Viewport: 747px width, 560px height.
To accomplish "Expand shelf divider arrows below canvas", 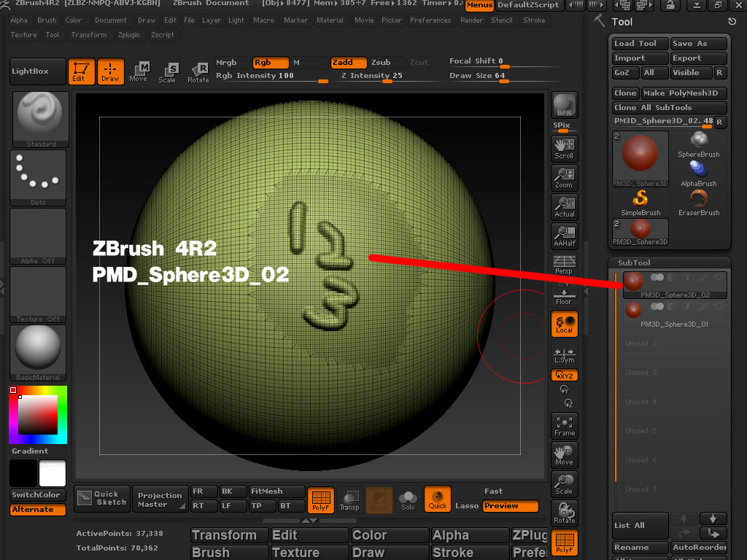I will [x=309, y=521].
